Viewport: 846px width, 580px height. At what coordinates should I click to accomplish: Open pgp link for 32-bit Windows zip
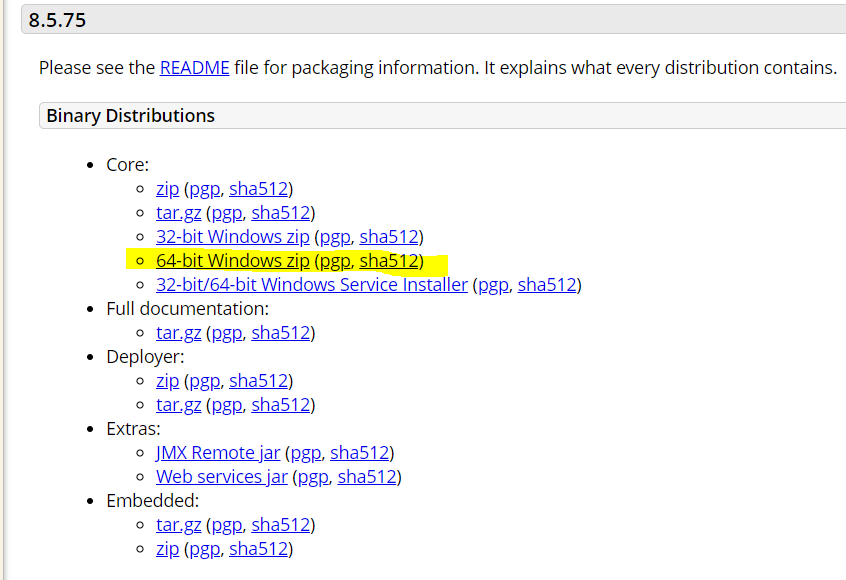click(335, 237)
